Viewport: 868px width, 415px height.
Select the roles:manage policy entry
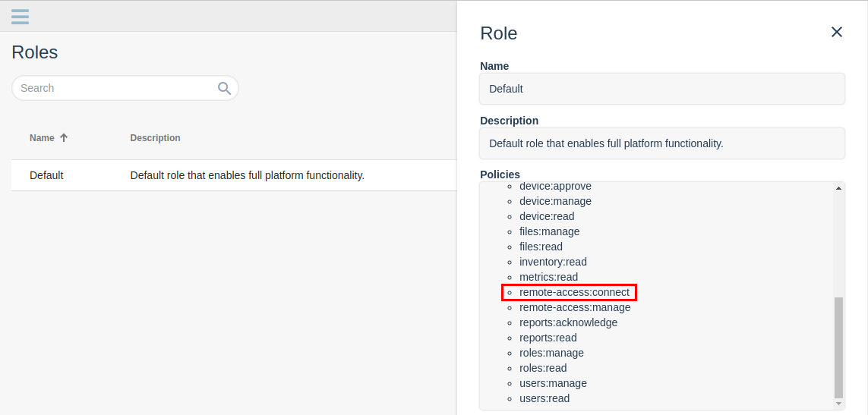click(x=551, y=353)
